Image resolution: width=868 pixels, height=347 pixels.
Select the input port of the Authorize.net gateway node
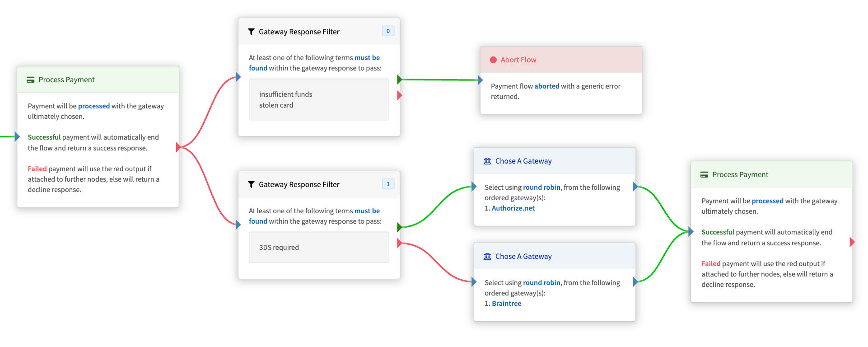474,186
